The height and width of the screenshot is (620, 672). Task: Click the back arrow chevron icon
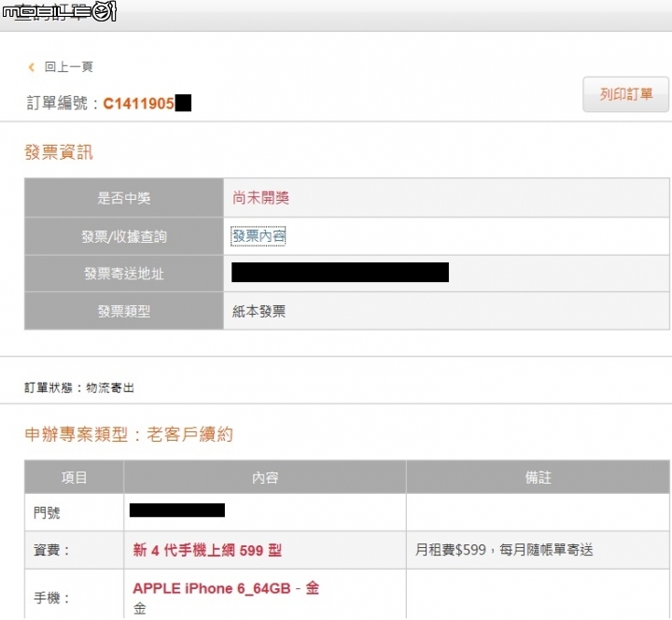(32, 67)
